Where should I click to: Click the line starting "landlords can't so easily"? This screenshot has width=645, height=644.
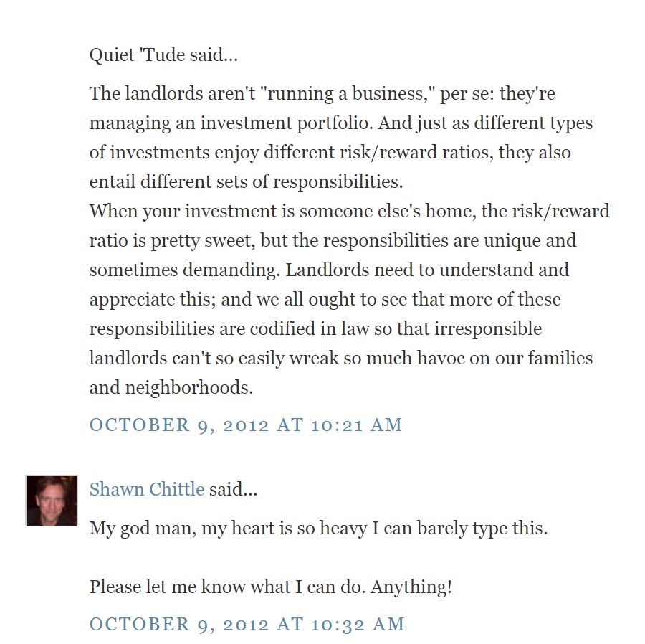340,359
